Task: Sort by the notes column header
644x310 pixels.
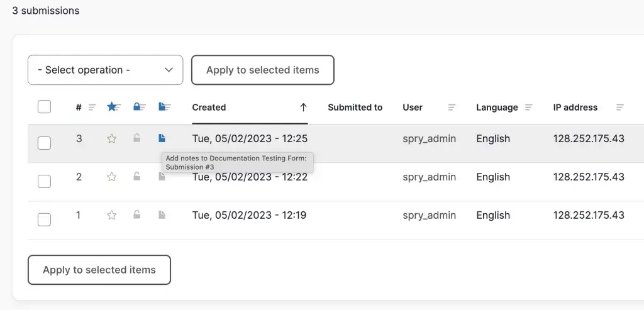Action: tap(165, 107)
